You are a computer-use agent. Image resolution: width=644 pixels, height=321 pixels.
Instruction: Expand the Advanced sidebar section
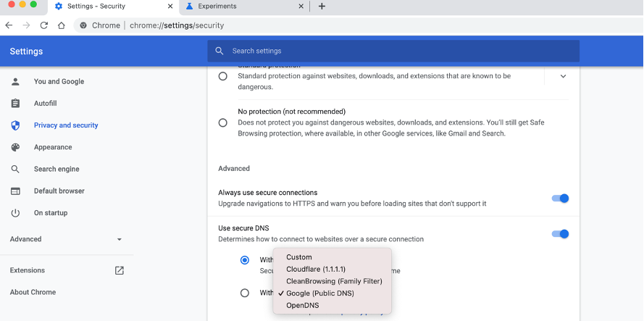coord(67,239)
